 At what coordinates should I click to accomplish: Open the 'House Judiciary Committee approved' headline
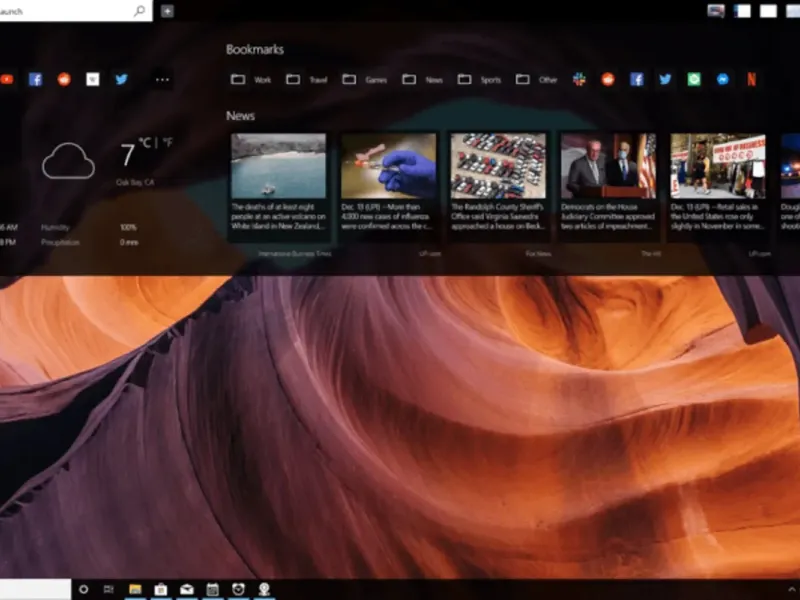[608, 216]
